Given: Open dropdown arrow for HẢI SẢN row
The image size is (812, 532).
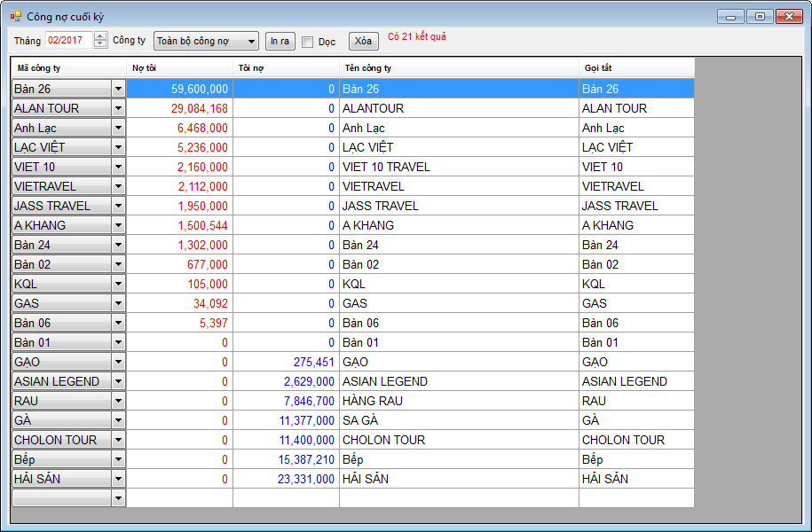Looking at the screenshot, I should coord(118,479).
